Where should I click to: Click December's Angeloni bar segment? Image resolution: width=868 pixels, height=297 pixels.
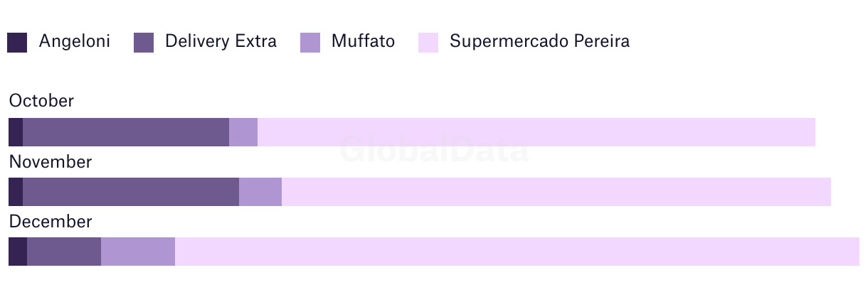point(18,252)
